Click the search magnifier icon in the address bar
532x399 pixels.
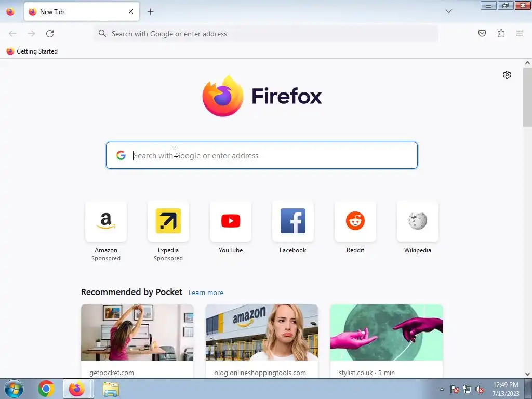click(102, 33)
